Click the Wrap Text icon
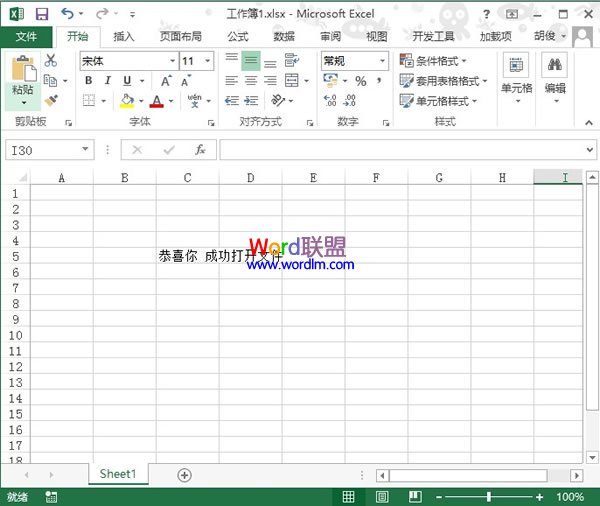This screenshot has height=506, width=600. [x=292, y=60]
